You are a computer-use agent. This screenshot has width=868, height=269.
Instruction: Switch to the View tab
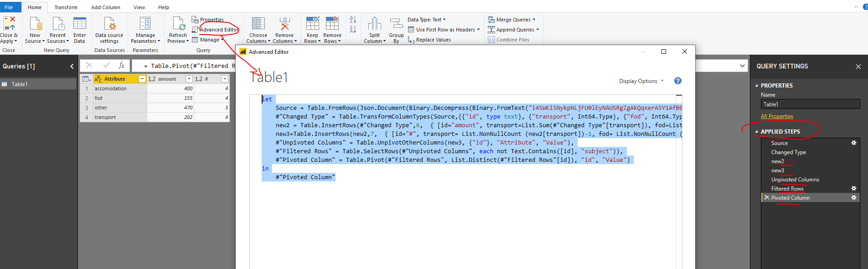point(139,7)
